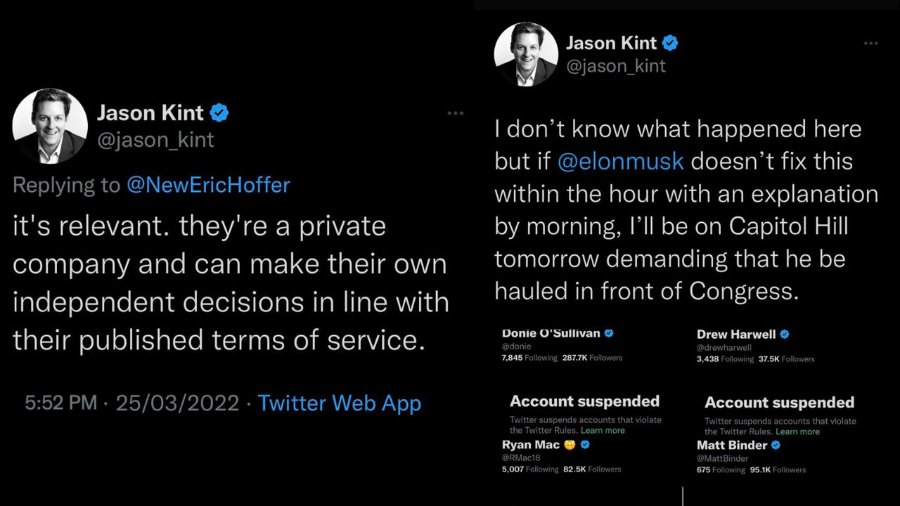Click the verified badge beside right Jason Kint name

pos(670,42)
